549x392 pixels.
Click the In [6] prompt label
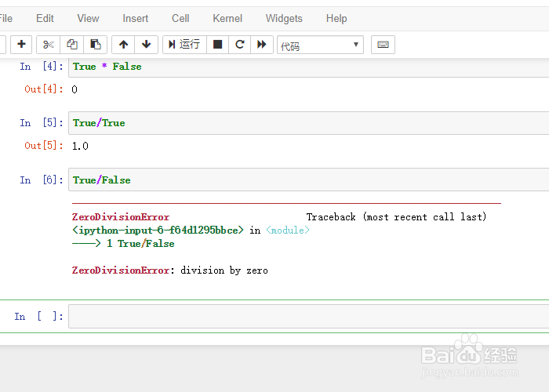42,180
